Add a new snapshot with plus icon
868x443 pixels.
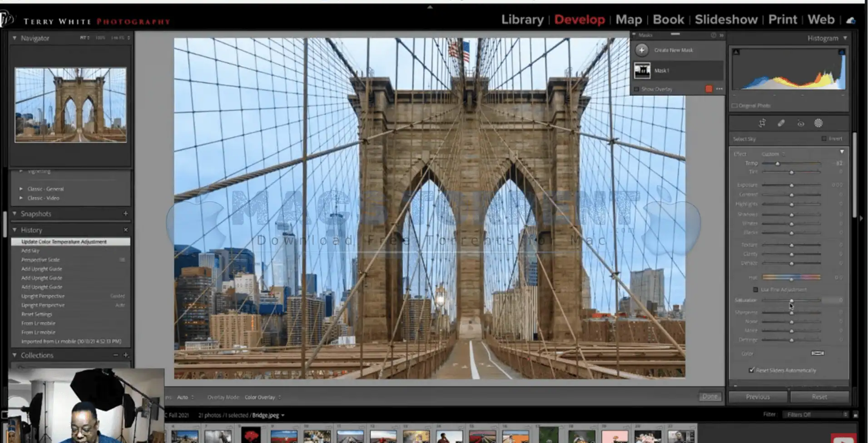[x=125, y=213]
